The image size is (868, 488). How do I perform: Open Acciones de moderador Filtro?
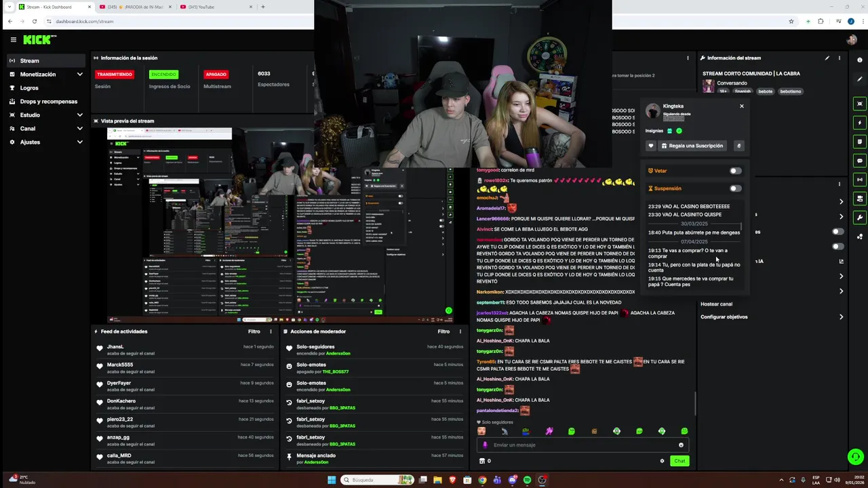click(x=443, y=331)
